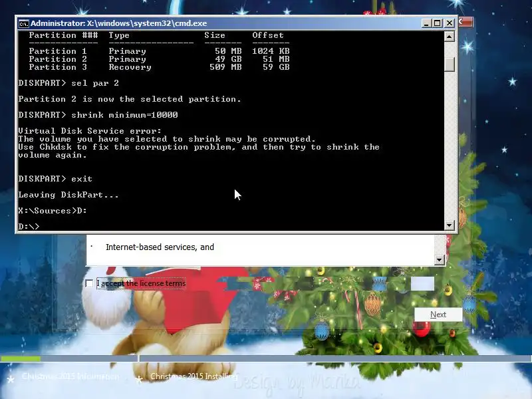Screen dimensions: 532x399
Task: Click the Next button in setup
Action: pos(438,315)
